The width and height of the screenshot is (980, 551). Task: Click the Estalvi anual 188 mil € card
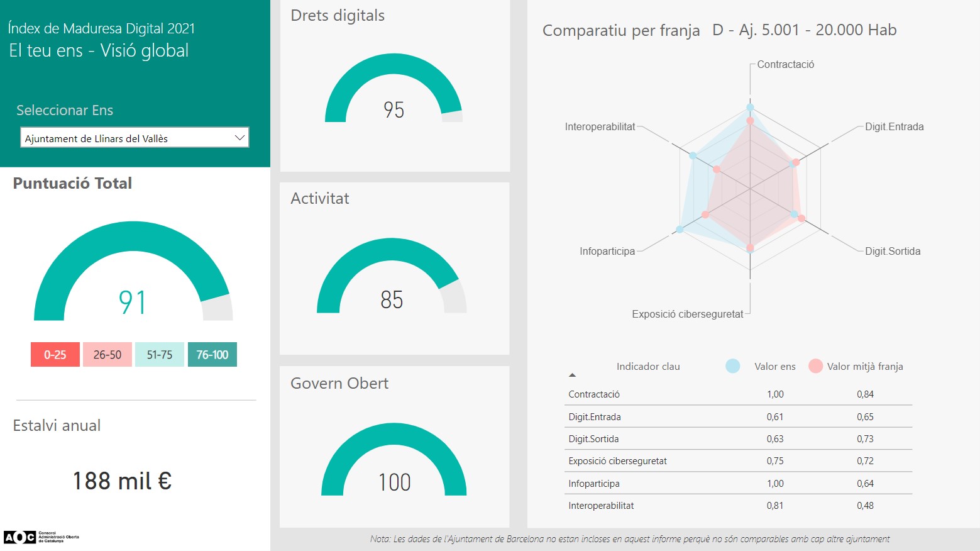pyautogui.click(x=122, y=481)
